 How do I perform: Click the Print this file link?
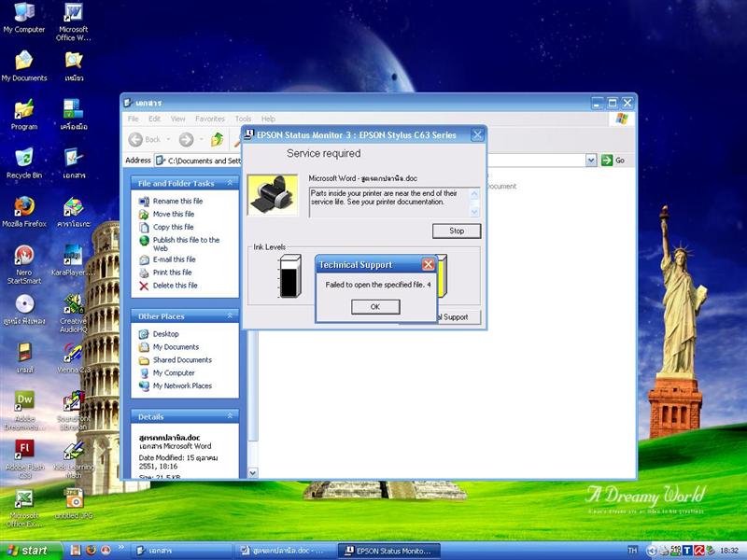coord(172,273)
